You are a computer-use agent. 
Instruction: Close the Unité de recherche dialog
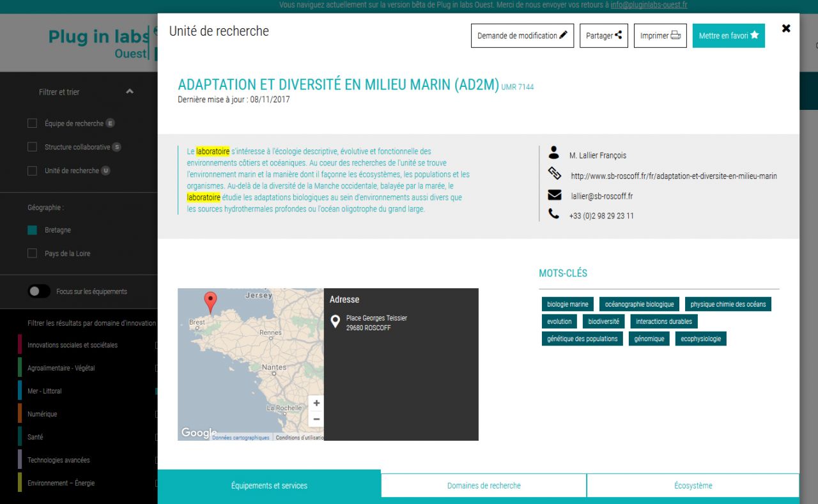[x=786, y=29]
